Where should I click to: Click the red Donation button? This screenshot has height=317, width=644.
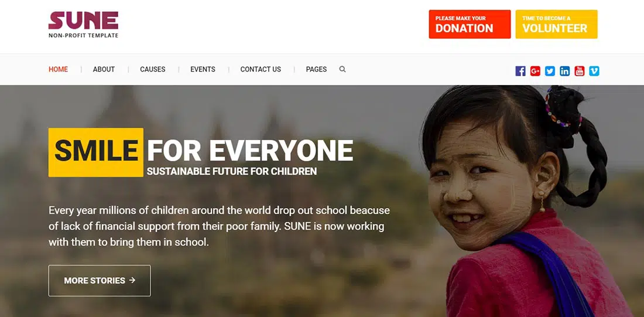point(470,24)
